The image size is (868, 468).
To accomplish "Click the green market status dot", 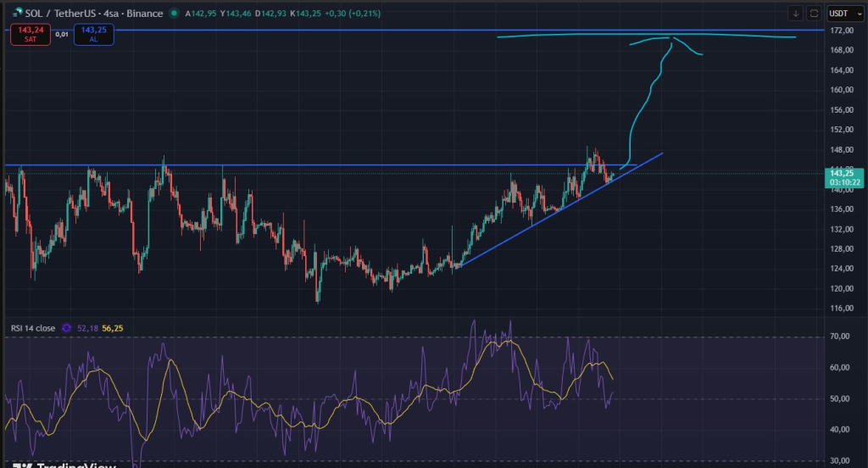I will pyautogui.click(x=174, y=13).
